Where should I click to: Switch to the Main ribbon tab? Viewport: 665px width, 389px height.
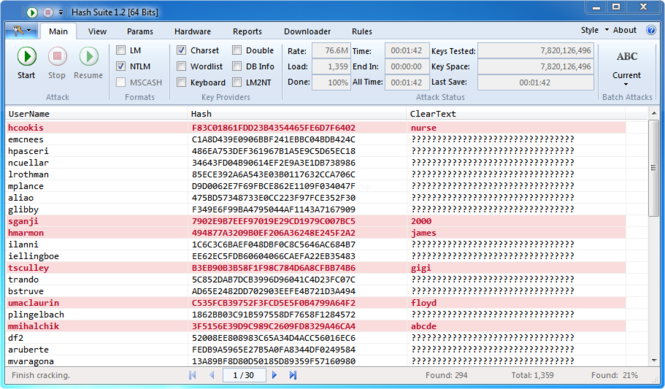(58, 31)
